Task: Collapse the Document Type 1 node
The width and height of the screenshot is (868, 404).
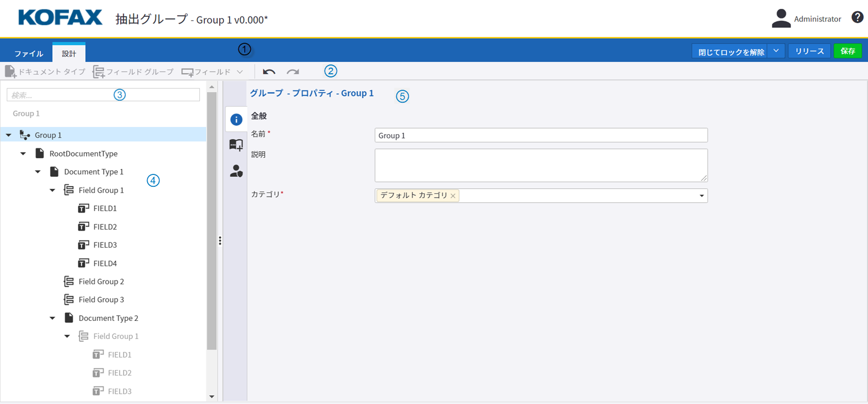Action: coord(38,172)
